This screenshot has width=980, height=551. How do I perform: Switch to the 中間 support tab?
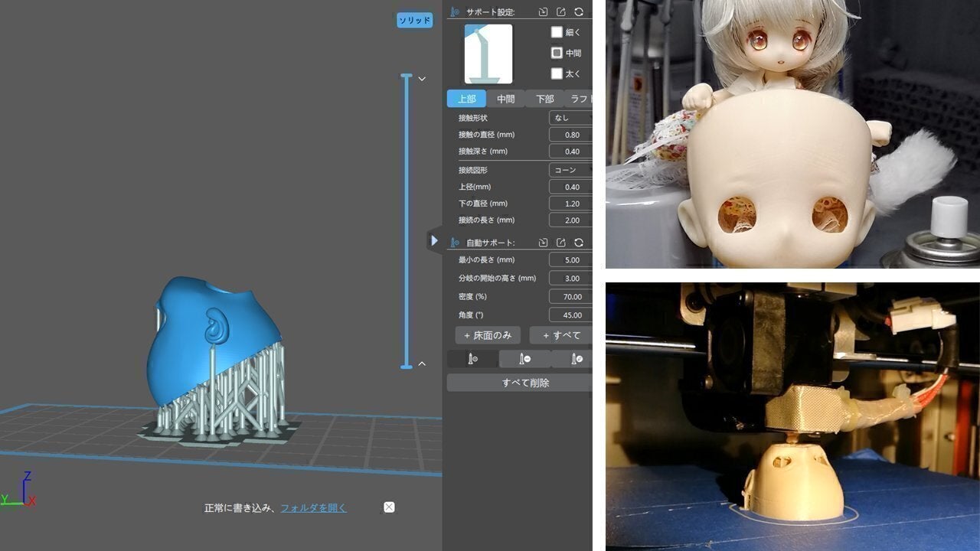(505, 99)
